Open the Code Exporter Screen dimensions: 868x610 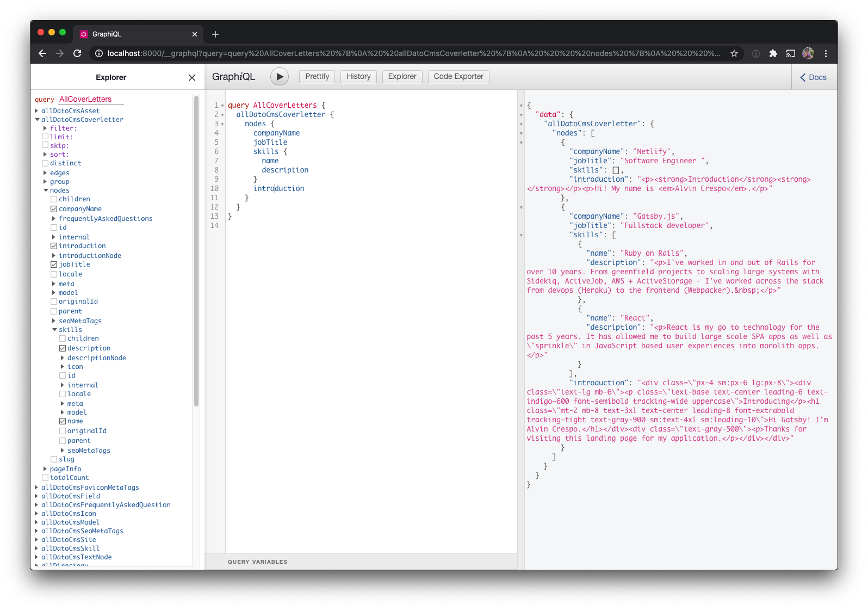pos(458,77)
